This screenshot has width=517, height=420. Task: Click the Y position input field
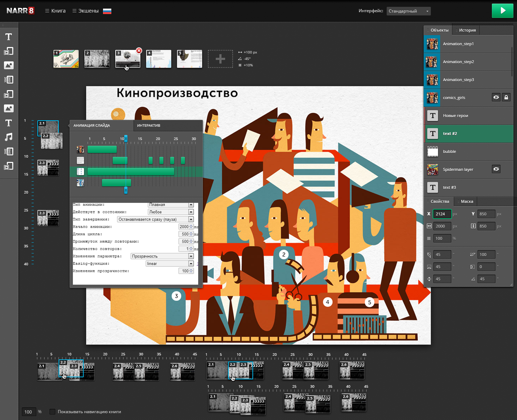[486, 214]
